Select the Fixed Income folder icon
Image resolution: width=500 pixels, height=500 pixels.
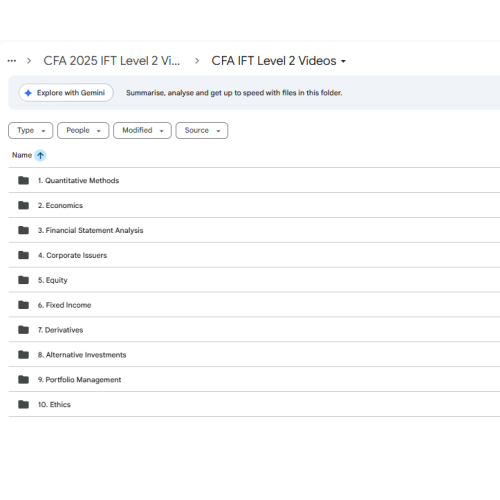click(23, 305)
